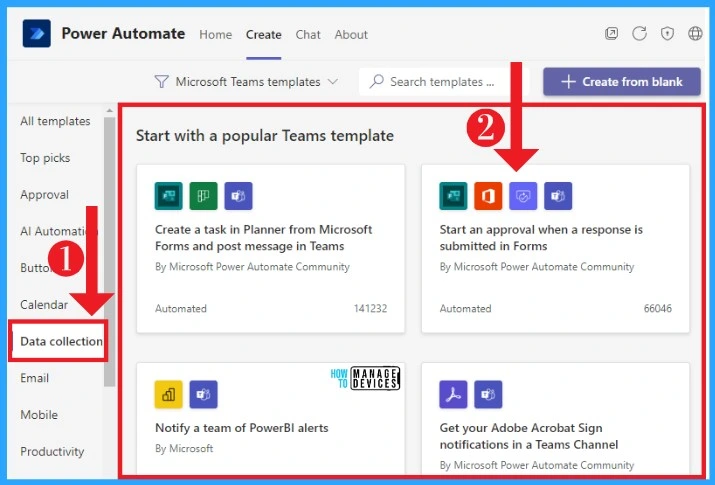Viewport: 715px width, 485px height.
Task: Click the refresh icon in header
Action: [x=639, y=33]
